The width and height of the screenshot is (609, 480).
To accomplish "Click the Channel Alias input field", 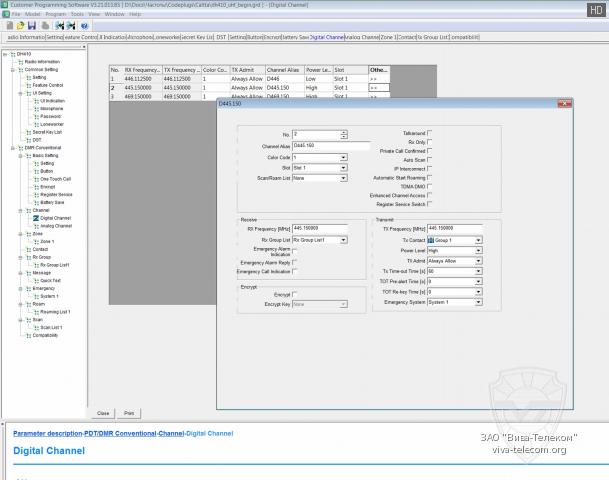I will pos(331,146).
